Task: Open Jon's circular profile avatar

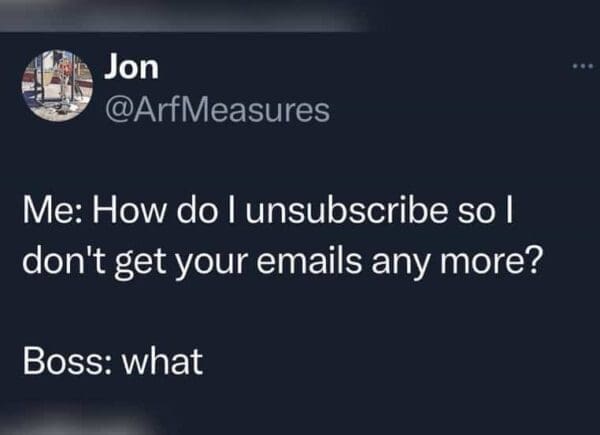Action: pyautogui.click(x=57, y=85)
